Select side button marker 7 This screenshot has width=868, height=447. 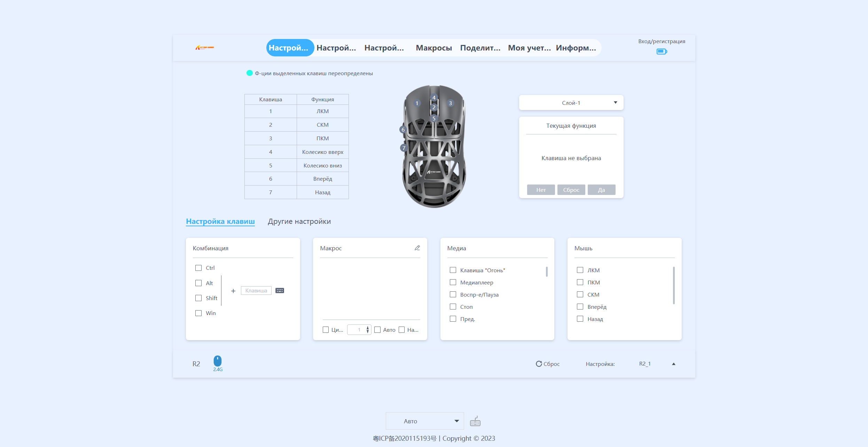pyautogui.click(x=404, y=148)
